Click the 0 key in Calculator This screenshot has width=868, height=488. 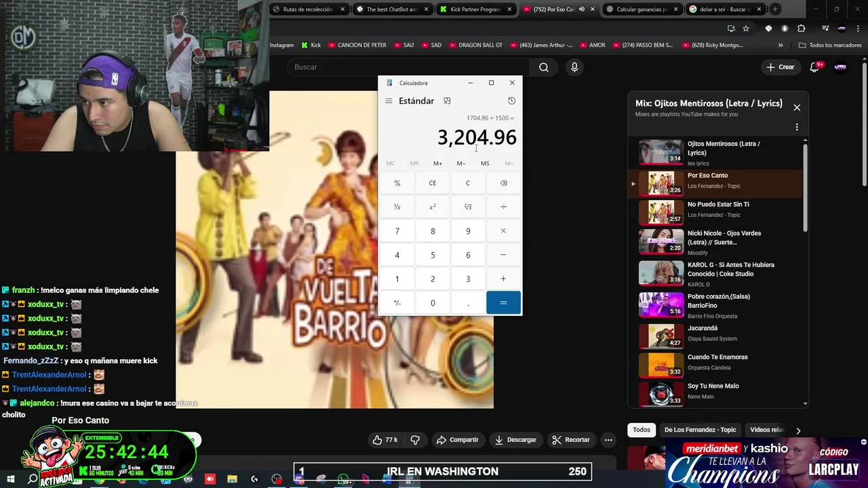tap(433, 303)
